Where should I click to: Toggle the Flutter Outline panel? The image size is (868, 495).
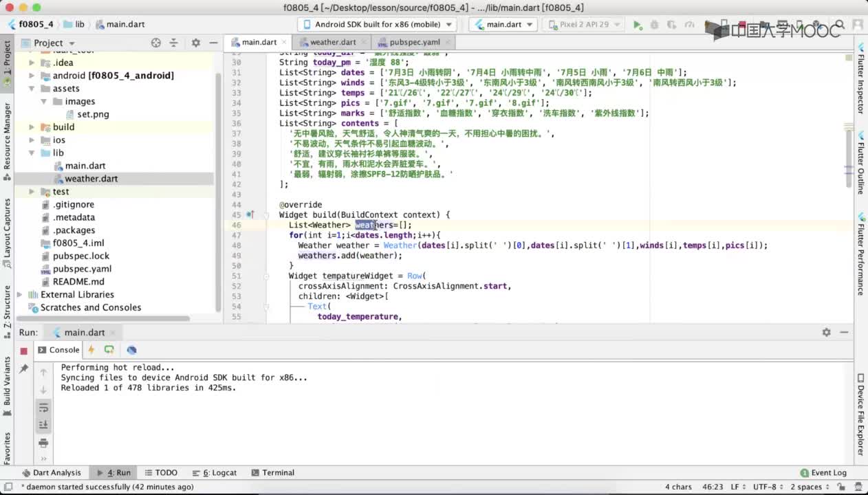[860, 164]
